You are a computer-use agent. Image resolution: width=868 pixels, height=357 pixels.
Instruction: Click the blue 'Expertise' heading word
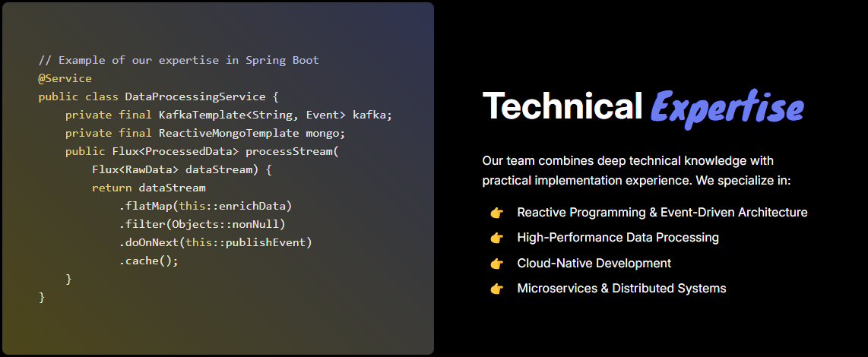pos(727,109)
